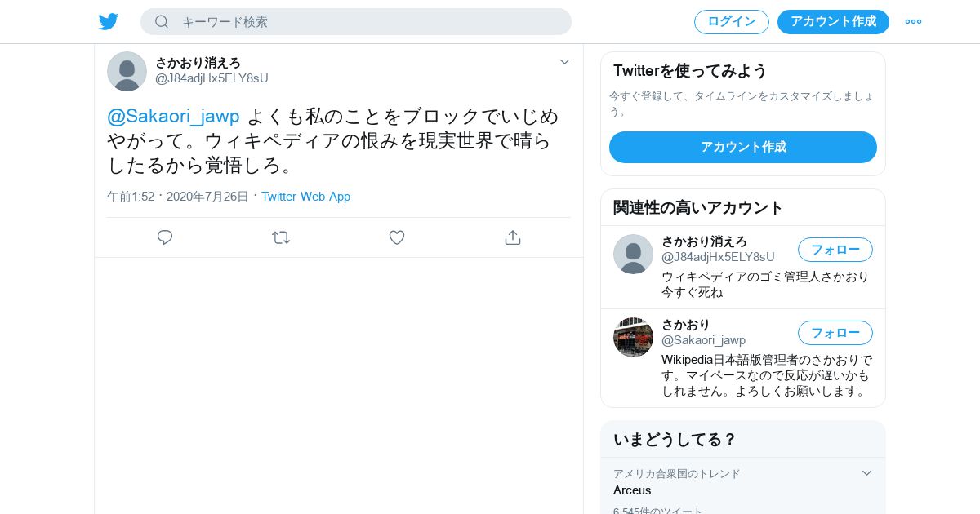The image size is (980, 514).
Task: Open the Arceus trending topic
Action: (632, 490)
